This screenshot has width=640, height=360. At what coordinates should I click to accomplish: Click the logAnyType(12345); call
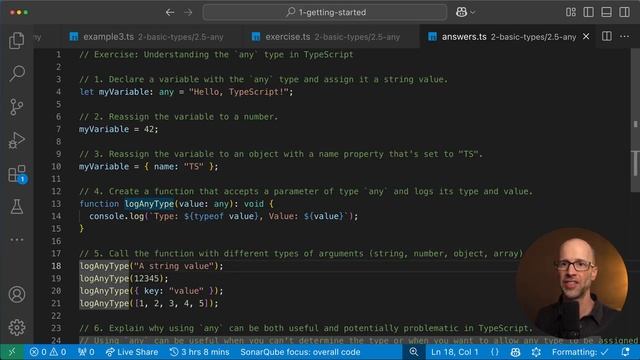click(124, 278)
